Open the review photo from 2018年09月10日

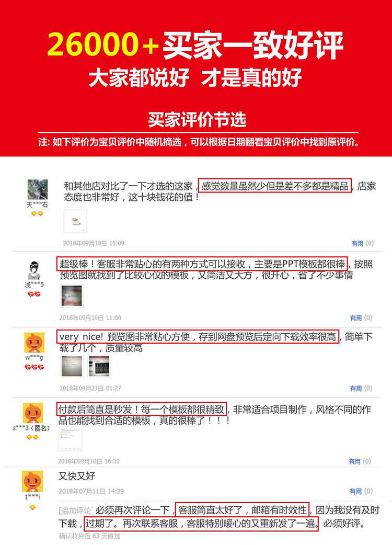70,439
